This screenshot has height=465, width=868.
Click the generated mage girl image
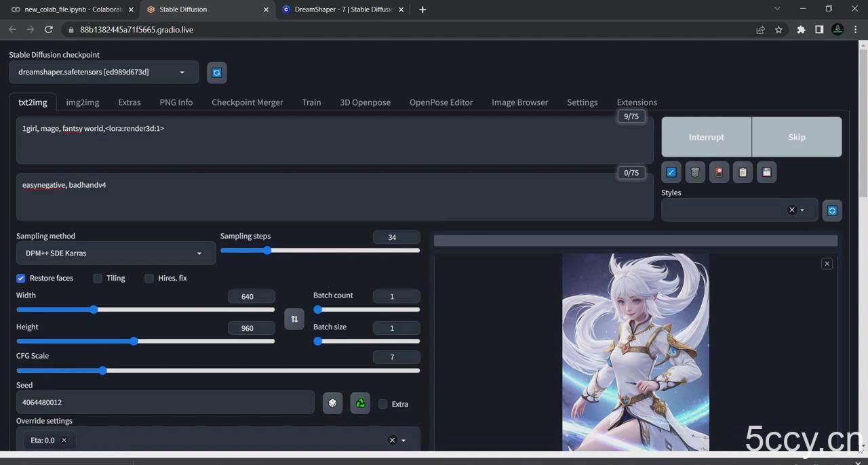tap(635, 352)
